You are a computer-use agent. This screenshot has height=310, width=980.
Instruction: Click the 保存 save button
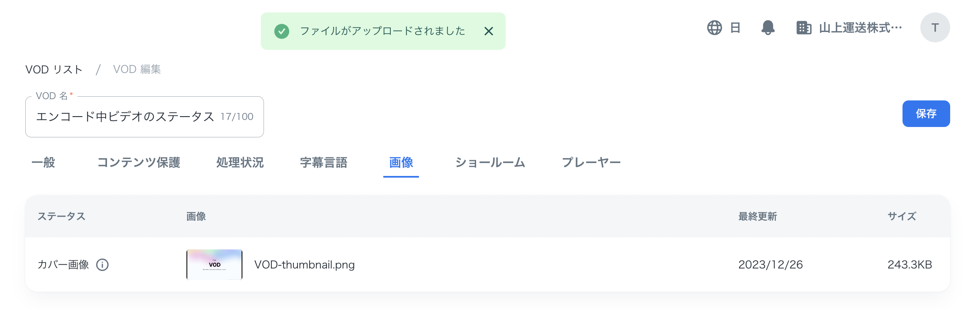(926, 113)
